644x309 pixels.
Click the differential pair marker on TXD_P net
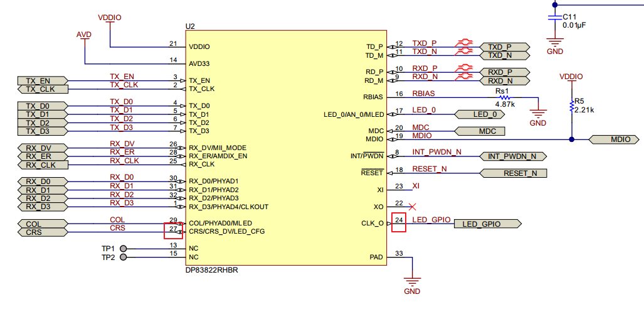click(464, 43)
